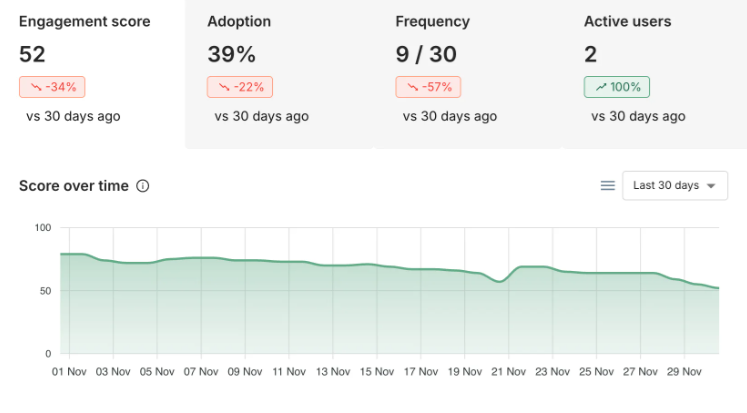Click the Engagement score value 52
747x413 pixels.
tap(33, 54)
